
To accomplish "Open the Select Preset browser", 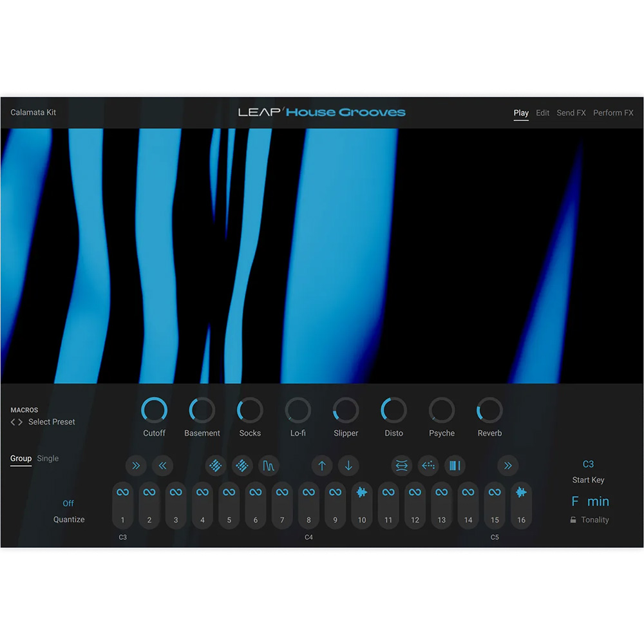I will tap(52, 422).
